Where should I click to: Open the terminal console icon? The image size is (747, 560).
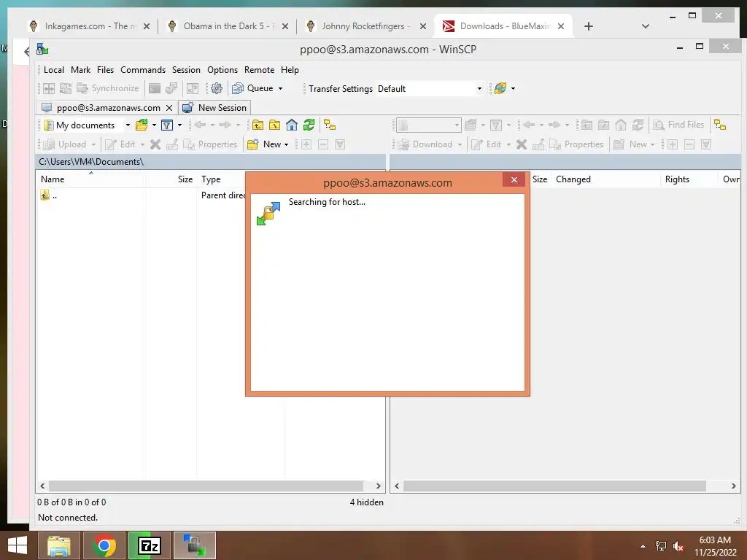155,88
